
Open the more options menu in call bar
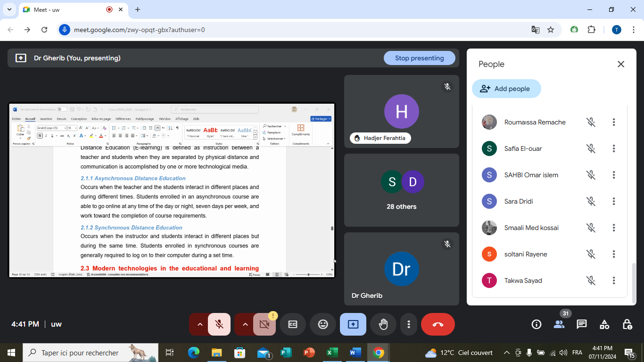409,324
